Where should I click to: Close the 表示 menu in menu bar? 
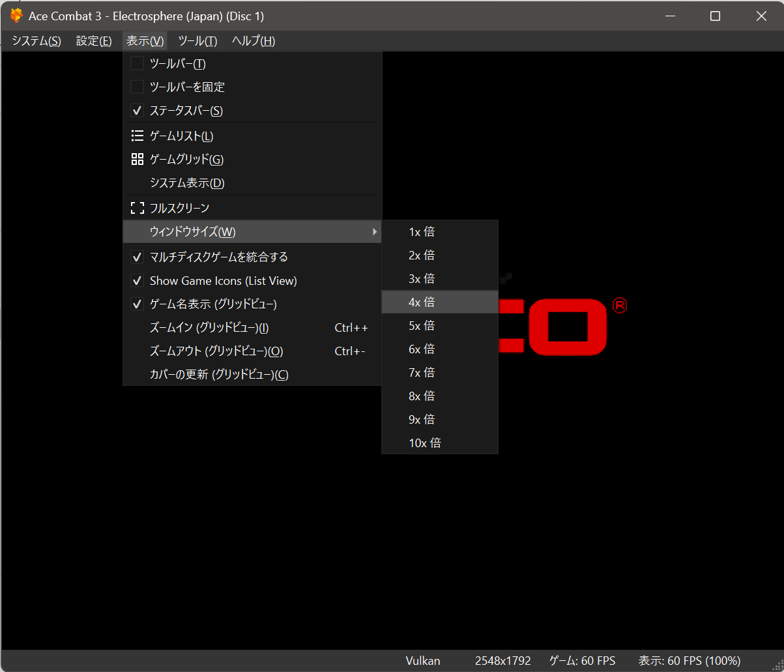click(x=145, y=41)
